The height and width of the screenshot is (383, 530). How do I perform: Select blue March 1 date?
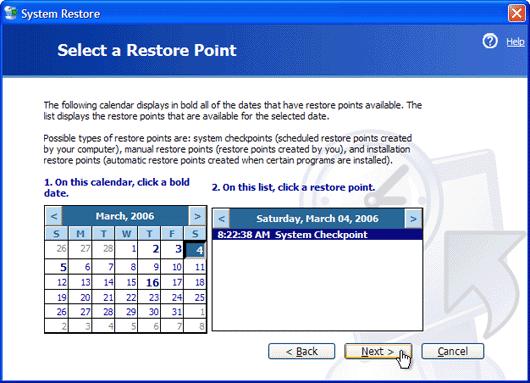(126, 249)
